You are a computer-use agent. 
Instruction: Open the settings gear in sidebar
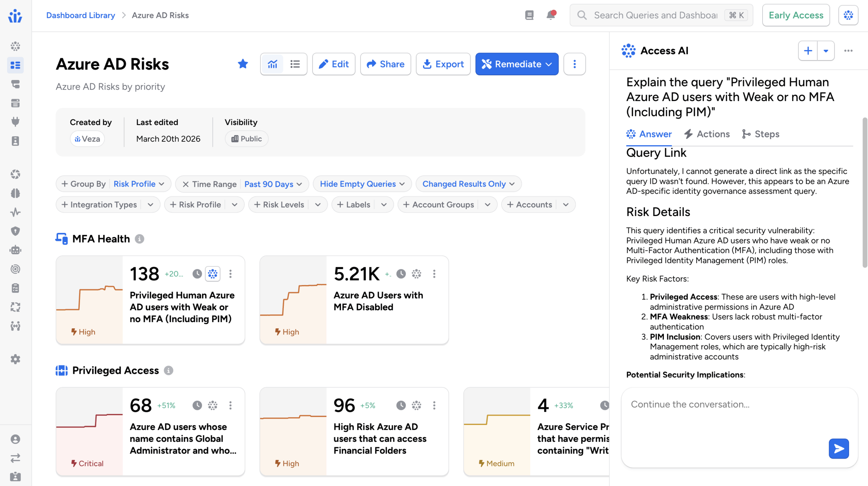(x=15, y=359)
